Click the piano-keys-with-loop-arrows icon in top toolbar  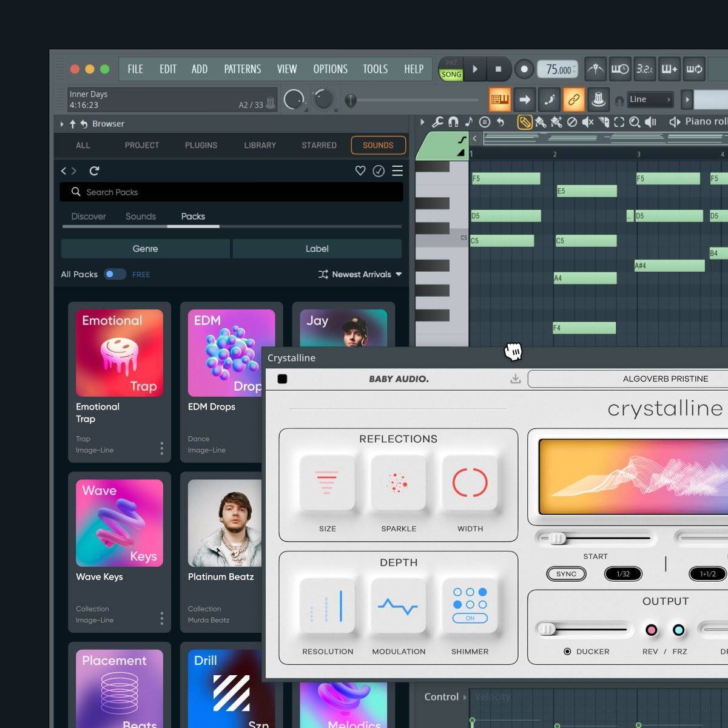(x=694, y=69)
